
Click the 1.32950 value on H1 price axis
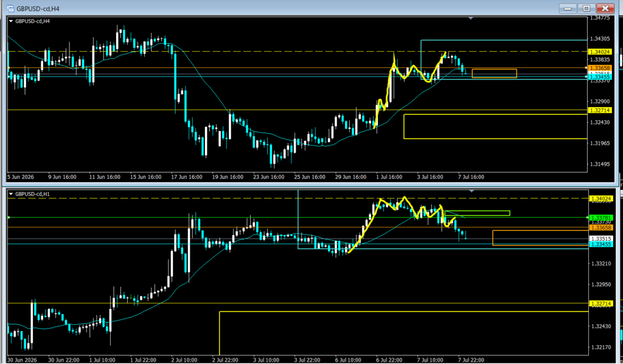[x=601, y=284]
